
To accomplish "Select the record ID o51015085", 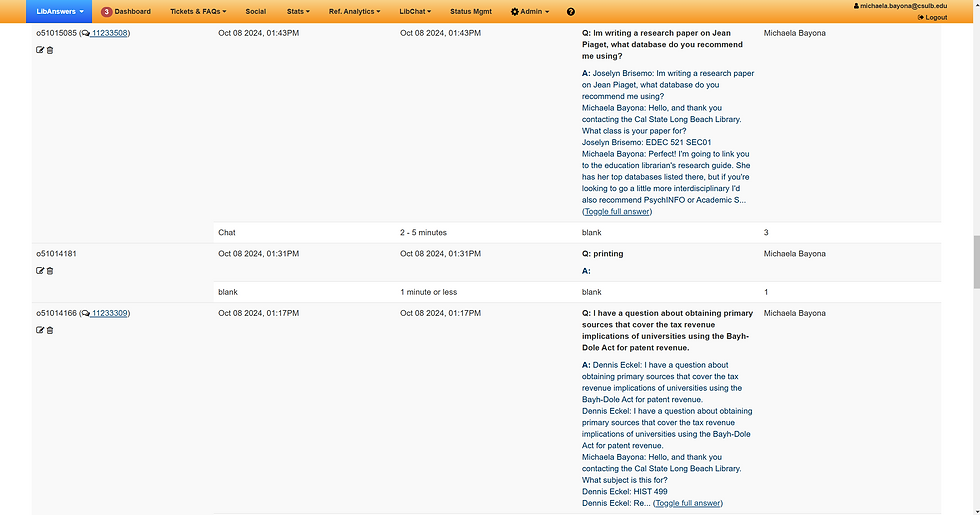I will (56, 33).
